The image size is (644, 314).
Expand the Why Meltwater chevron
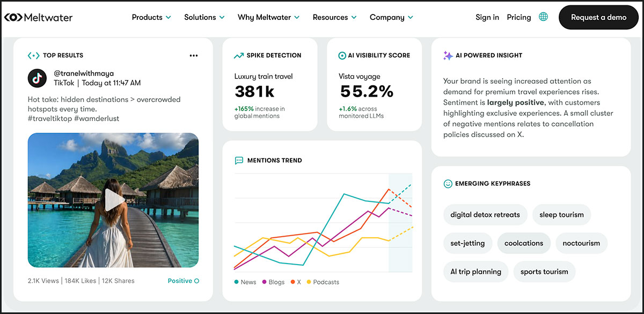297,18
